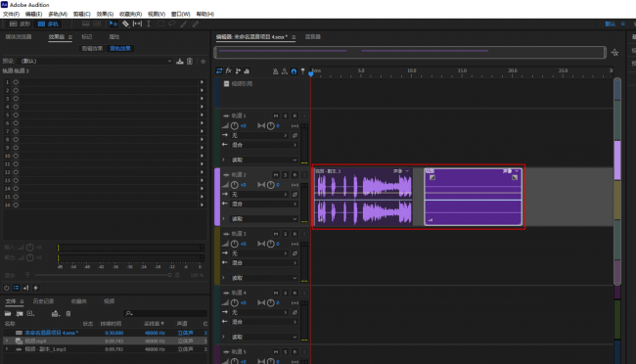The width and height of the screenshot is (636, 364).
Task: Select the Razor tool in top toolbar
Action: (x=126, y=23)
